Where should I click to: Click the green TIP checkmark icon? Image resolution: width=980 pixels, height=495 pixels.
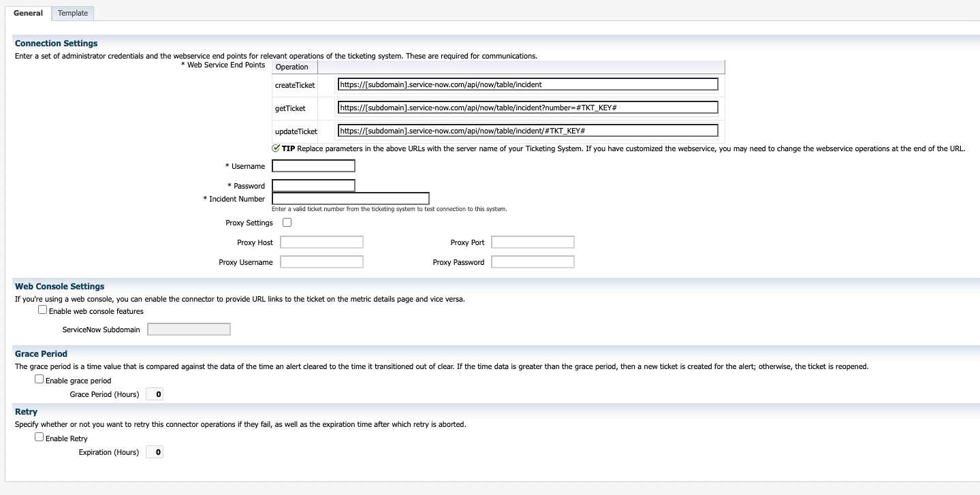tap(274, 147)
